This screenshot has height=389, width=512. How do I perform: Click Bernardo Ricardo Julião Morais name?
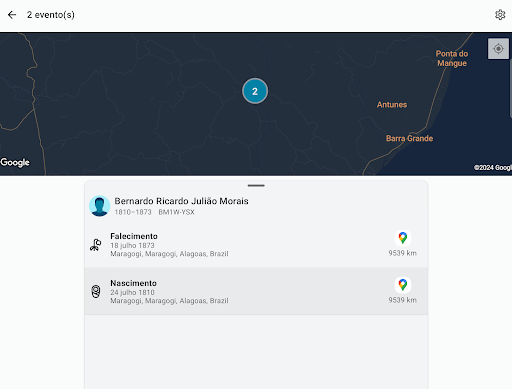(181, 201)
